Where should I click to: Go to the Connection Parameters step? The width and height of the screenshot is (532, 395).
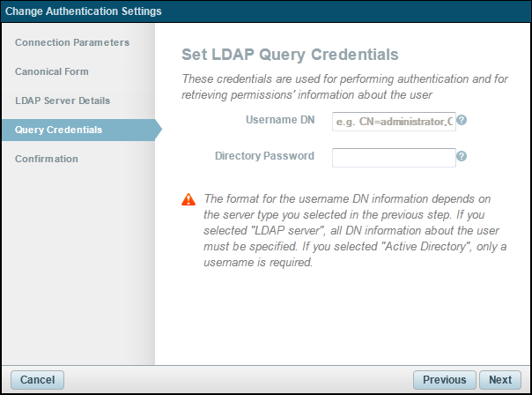click(x=72, y=42)
